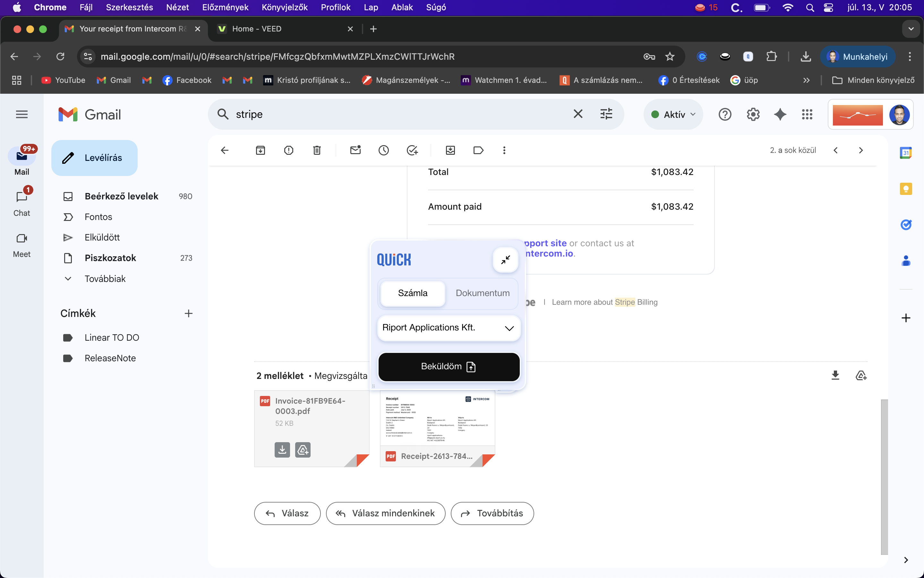Open Google Tasks side panel icon
Screen dimensions: 924x578
pos(906,225)
